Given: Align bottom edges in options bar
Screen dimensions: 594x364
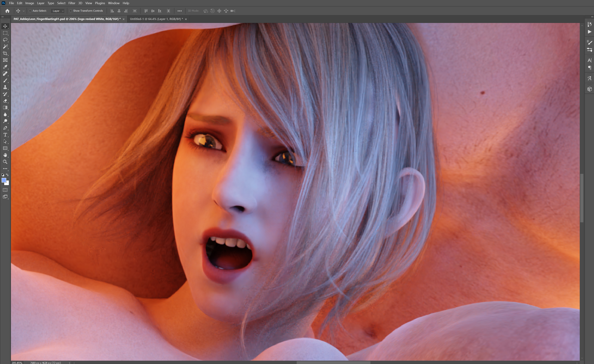Looking at the screenshot, I should 160,11.
